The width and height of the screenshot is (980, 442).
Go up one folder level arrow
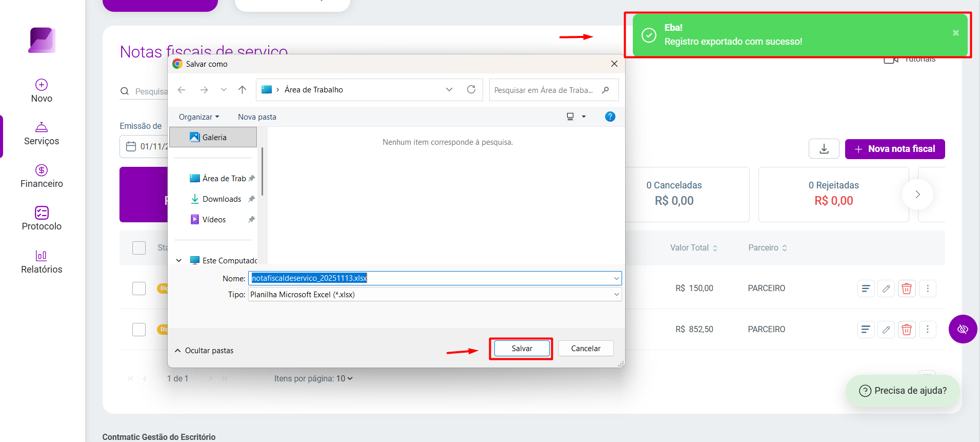pos(243,90)
